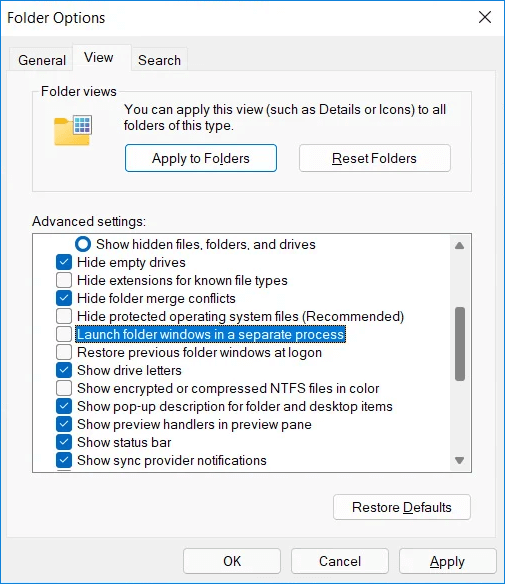505x584 pixels.
Task: Click Restore Defaults button
Action: click(x=402, y=507)
